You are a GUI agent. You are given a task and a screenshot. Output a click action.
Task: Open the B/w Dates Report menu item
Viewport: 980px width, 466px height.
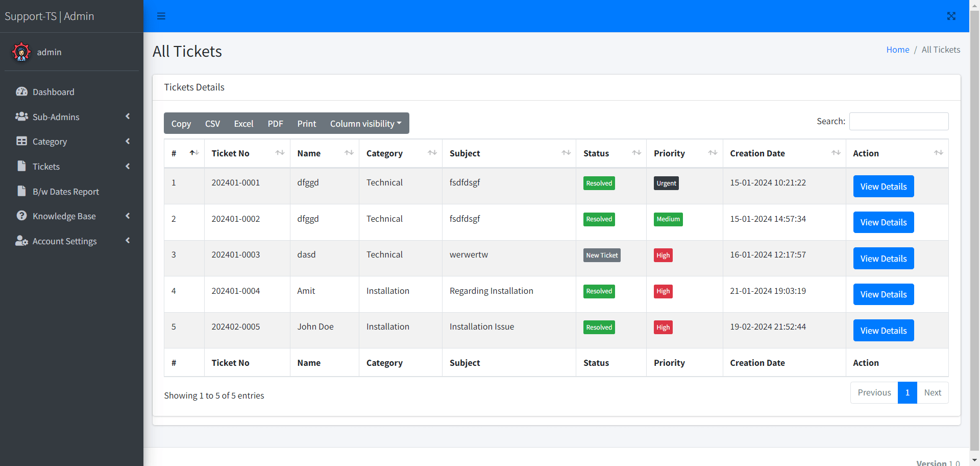pyautogui.click(x=65, y=191)
